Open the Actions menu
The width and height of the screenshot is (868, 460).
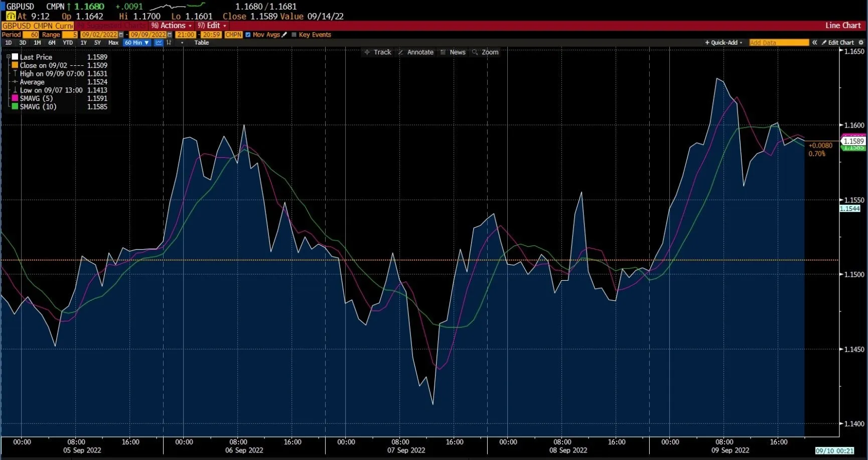pyautogui.click(x=173, y=25)
